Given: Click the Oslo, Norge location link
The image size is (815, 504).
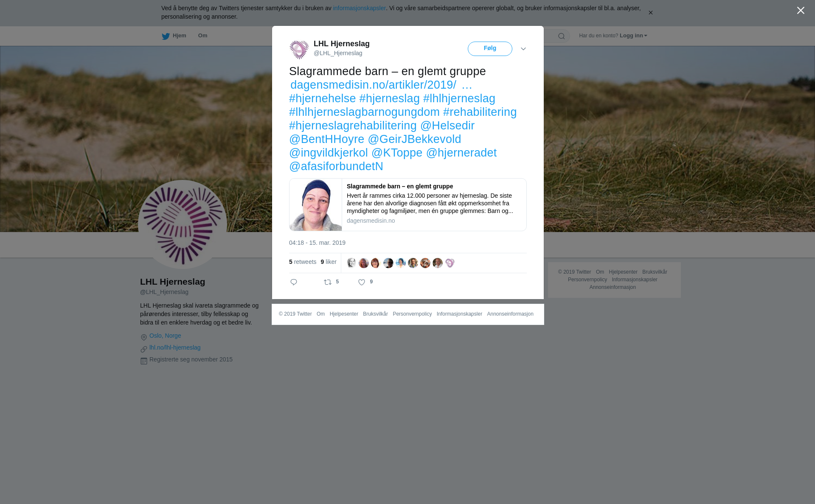Looking at the screenshot, I should 165,336.
